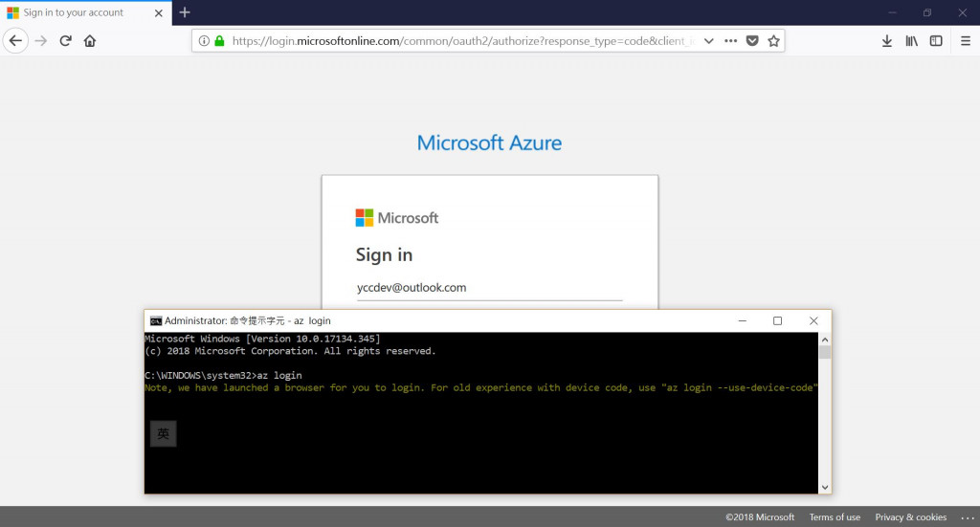Click the email field with yccdev@outlook.com

(x=489, y=288)
